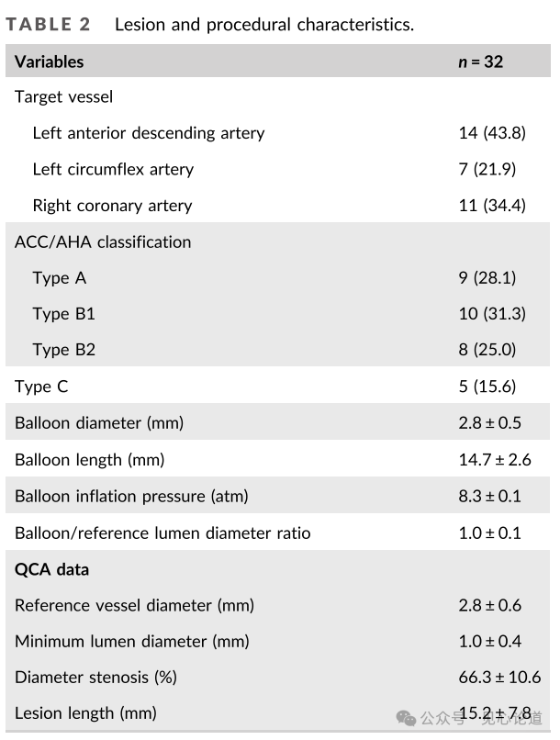
Task: Click the Type B2 row label
Action: pyautogui.click(x=63, y=350)
